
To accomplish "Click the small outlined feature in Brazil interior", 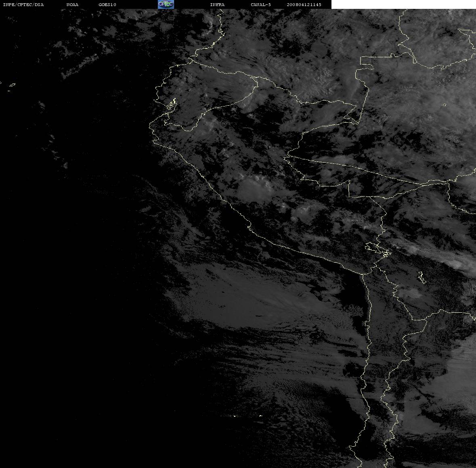I will click(x=444, y=105).
